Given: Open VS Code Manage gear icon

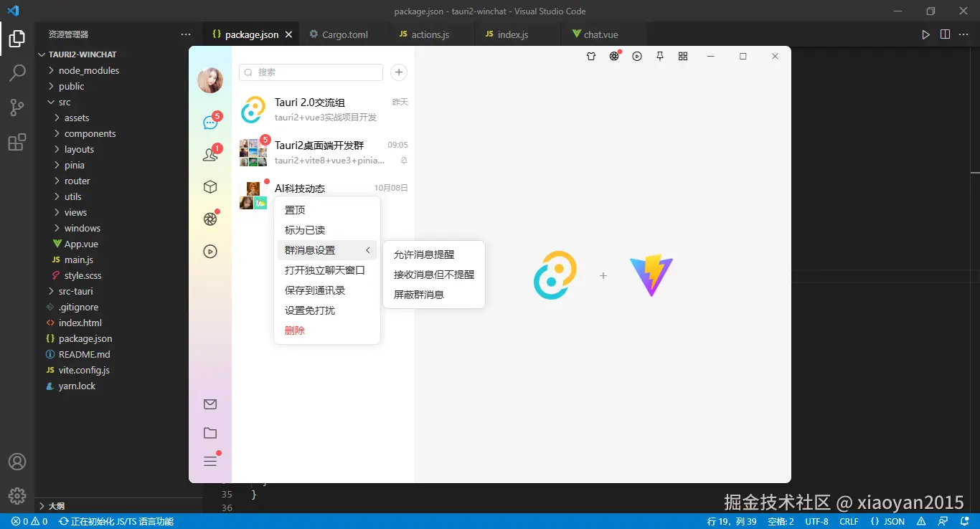Looking at the screenshot, I should pyautogui.click(x=17, y=496).
